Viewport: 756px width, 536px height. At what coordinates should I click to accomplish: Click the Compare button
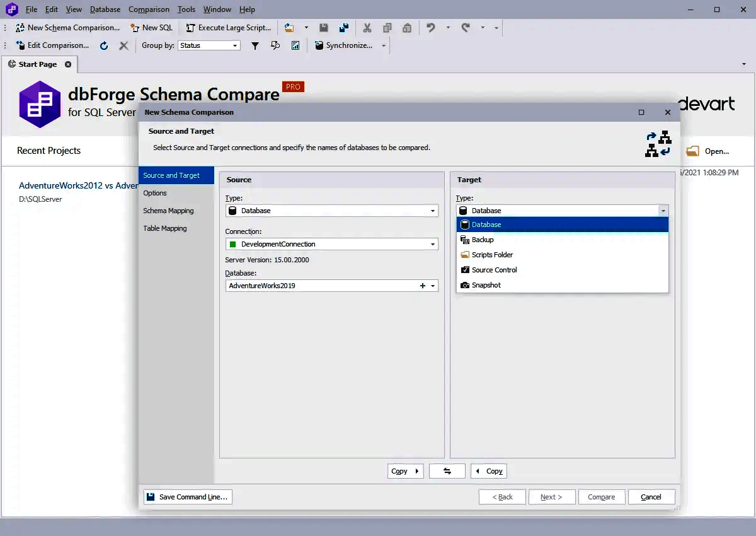pos(601,496)
